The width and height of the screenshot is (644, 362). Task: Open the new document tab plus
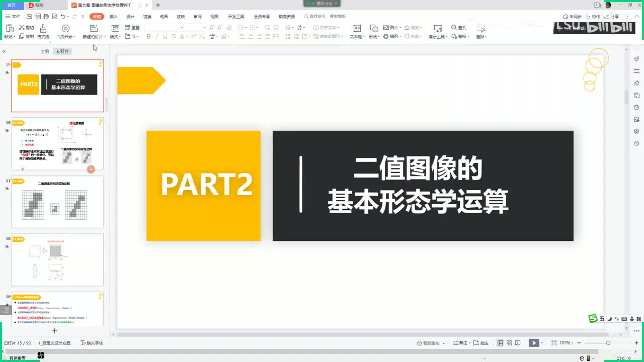157,5
